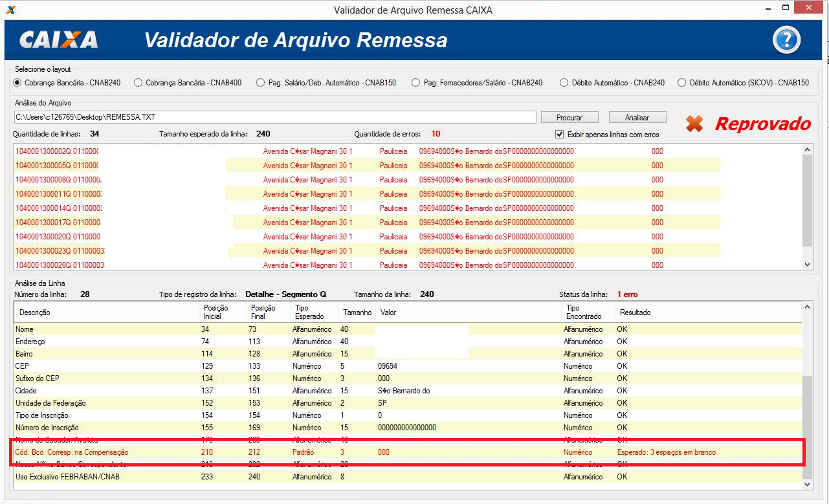Click the Analisar button
The width and height of the screenshot is (829, 504).
637,117
